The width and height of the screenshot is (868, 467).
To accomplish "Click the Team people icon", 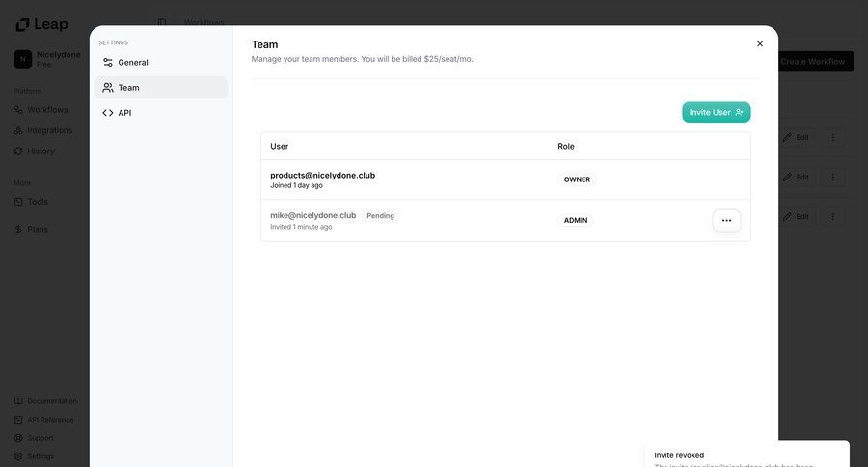I will coord(108,88).
